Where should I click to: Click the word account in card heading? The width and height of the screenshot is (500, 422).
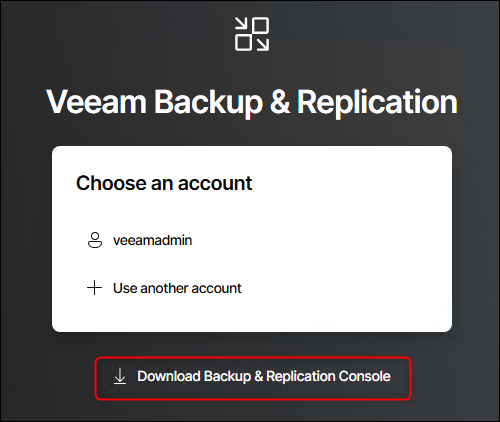pyautogui.click(x=215, y=183)
